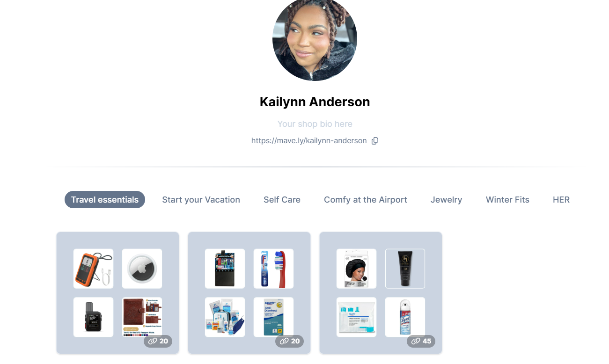Click the second collection's 20 links badge
Image resolution: width=609 pixels, height=364 pixels.
pos(289,341)
